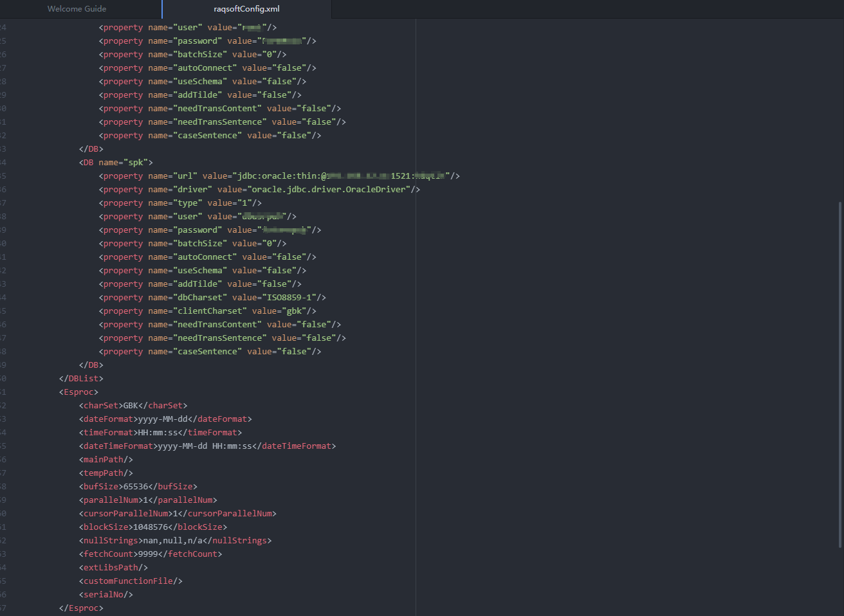
Task: Click the DB name value spk
Action: 136,163
